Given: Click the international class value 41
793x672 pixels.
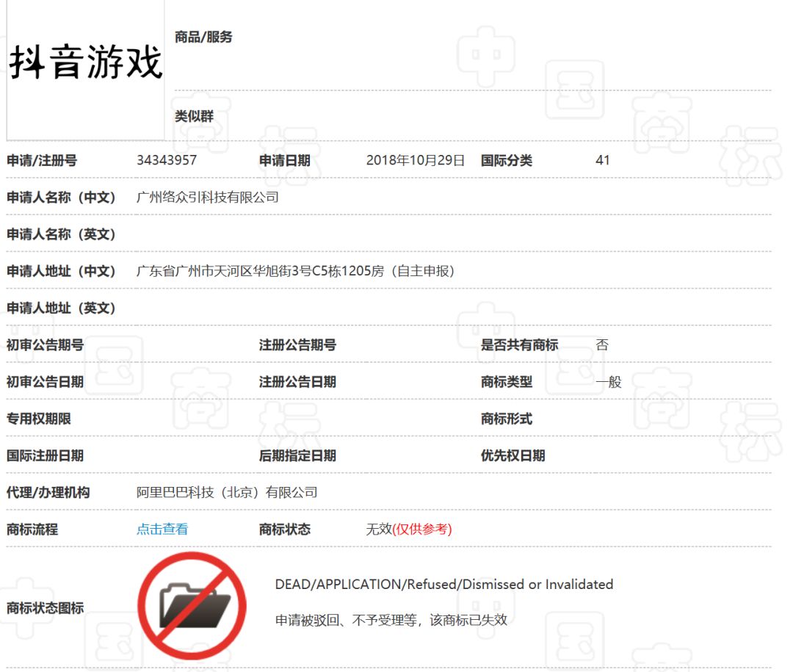Looking at the screenshot, I should [602, 160].
